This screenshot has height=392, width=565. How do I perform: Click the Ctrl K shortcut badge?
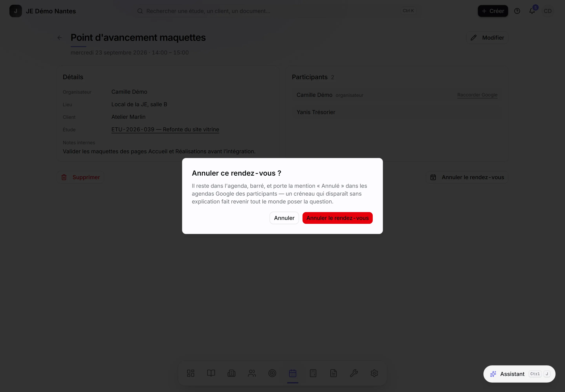point(408,11)
